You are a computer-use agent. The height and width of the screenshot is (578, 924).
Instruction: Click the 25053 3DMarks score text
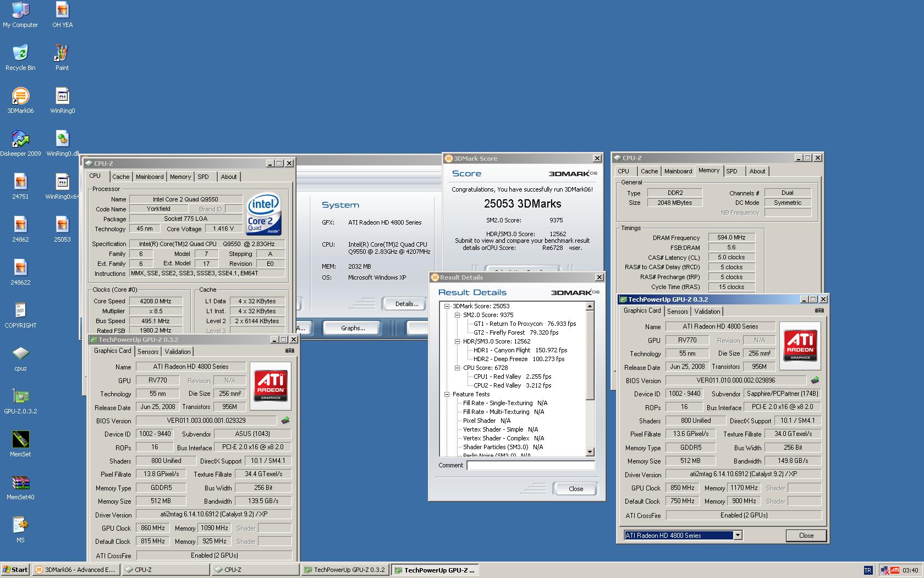(522, 204)
